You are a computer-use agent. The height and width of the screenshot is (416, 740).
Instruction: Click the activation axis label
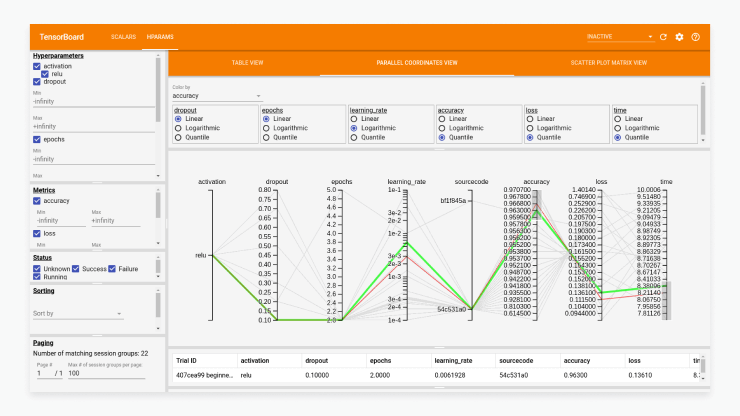pyautogui.click(x=212, y=182)
